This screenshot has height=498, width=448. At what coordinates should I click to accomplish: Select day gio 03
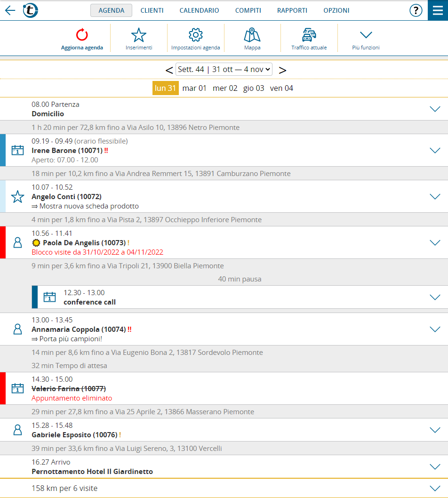pos(253,88)
